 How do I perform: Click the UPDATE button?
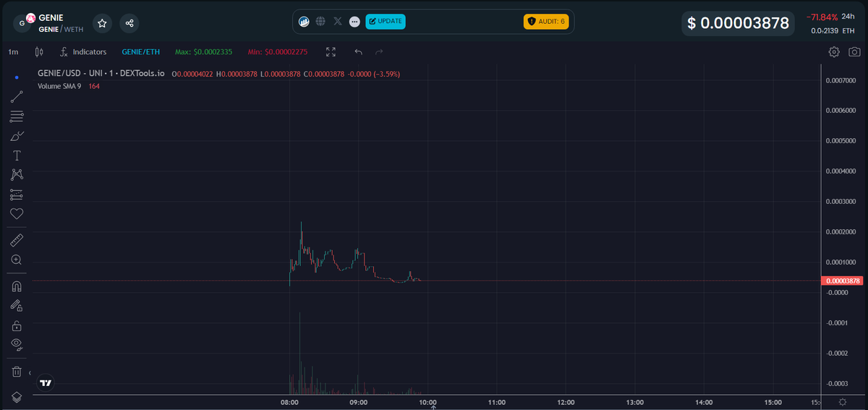[386, 22]
